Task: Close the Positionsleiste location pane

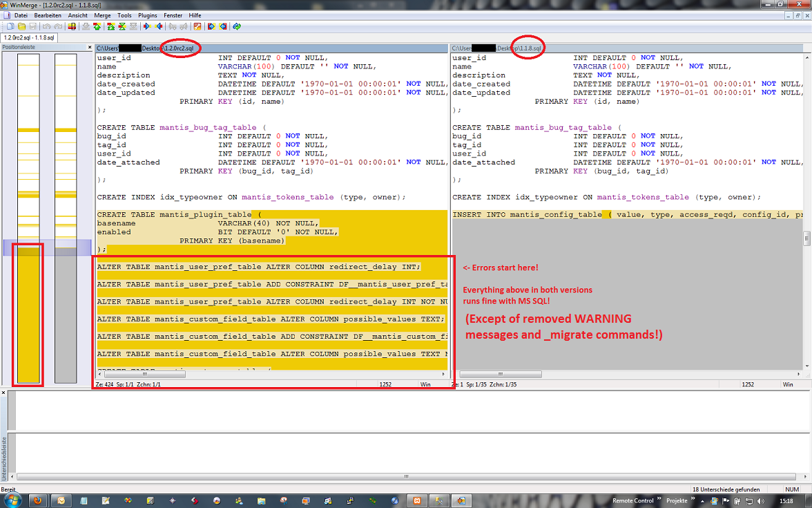Action: click(x=90, y=48)
